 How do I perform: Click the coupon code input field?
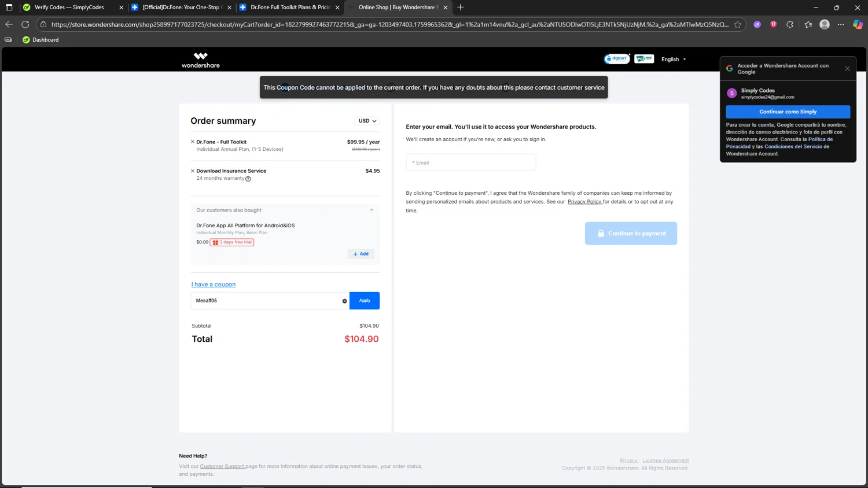270,301
